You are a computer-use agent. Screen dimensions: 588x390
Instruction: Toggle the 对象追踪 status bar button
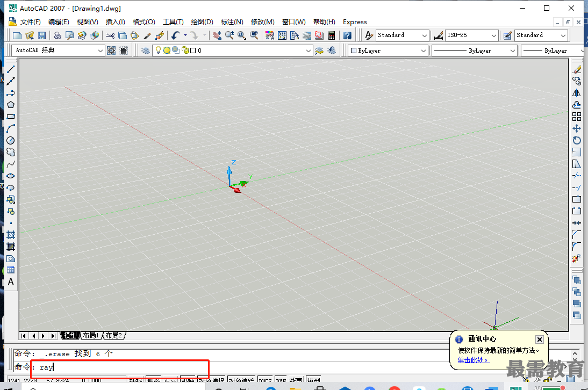coord(241,380)
